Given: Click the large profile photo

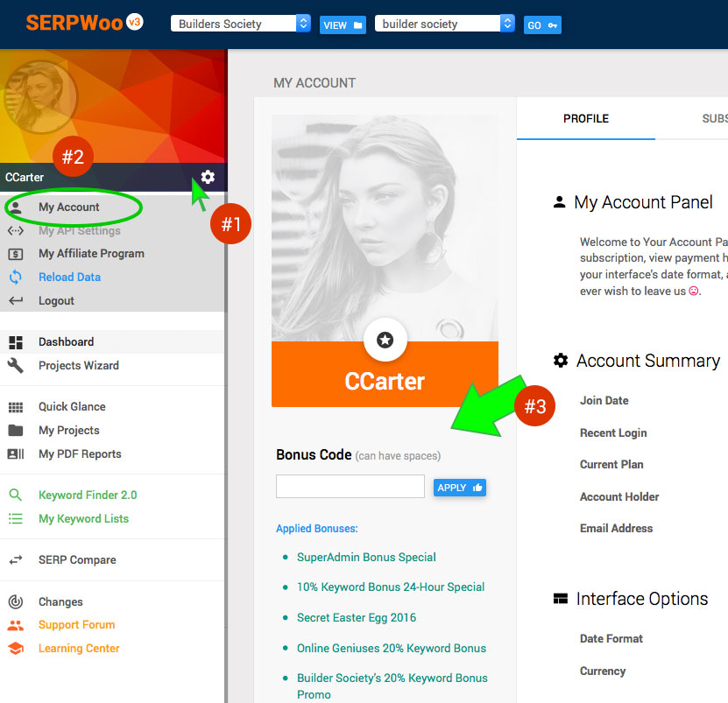Looking at the screenshot, I should 385,228.
